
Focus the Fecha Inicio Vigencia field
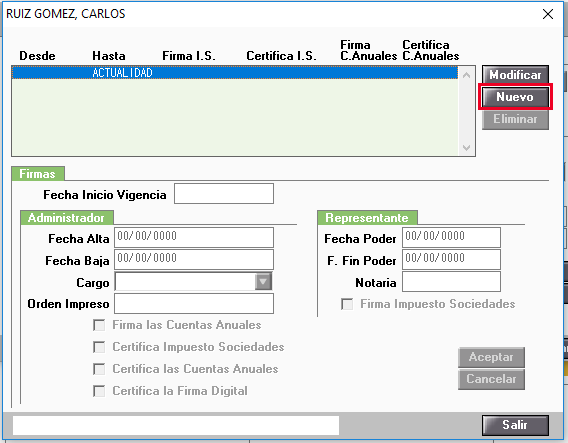click(224, 194)
